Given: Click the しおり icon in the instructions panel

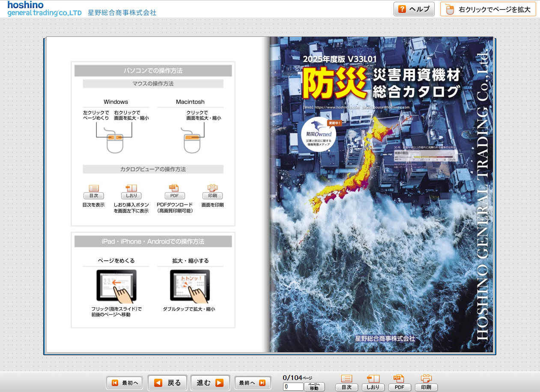Looking at the screenshot, I should pos(131,192).
